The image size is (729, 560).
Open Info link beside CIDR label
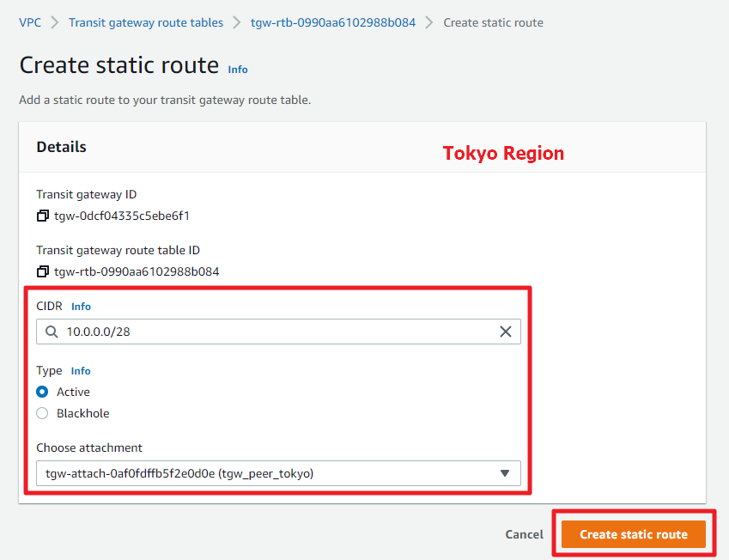click(x=81, y=307)
